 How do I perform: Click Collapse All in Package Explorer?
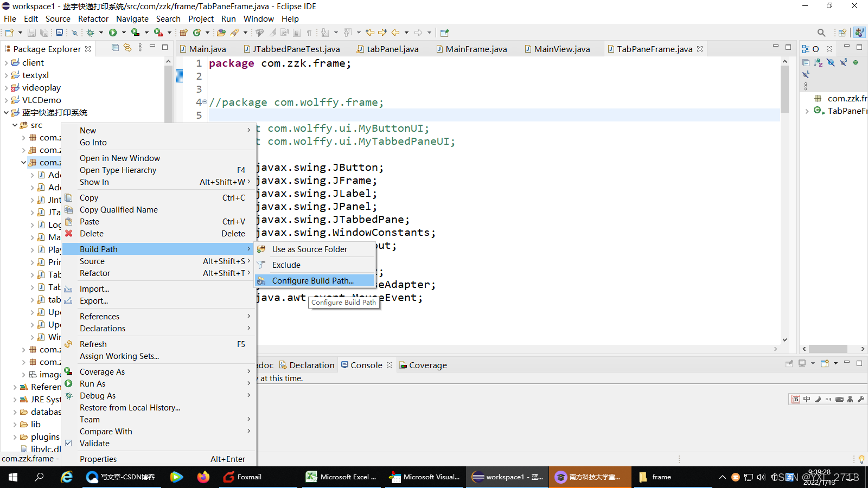point(114,48)
